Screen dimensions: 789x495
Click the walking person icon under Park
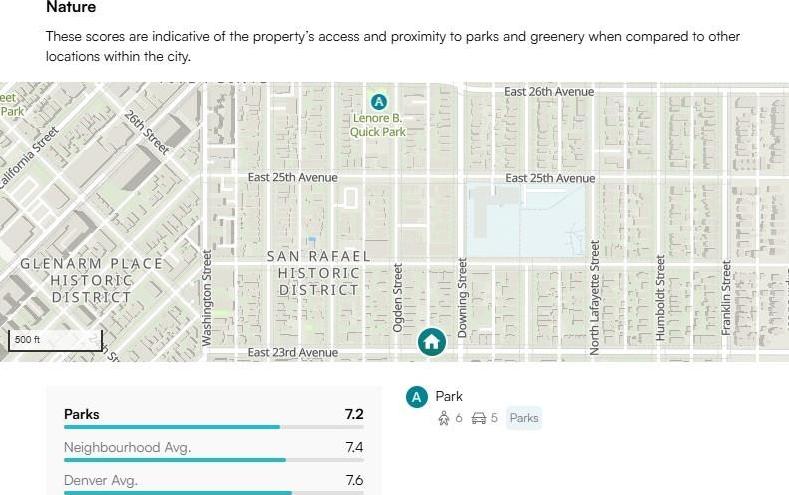pos(444,418)
